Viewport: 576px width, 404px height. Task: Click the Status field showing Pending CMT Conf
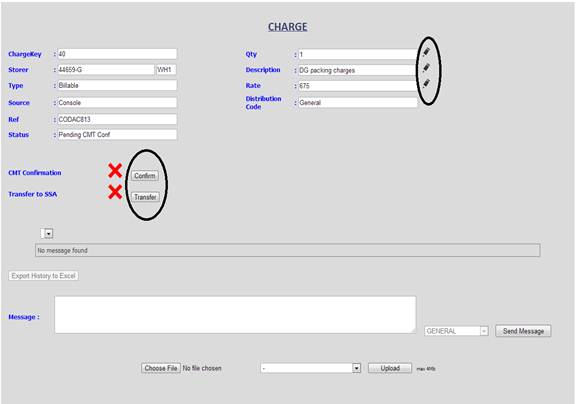pyautogui.click(x=117, y=135)
